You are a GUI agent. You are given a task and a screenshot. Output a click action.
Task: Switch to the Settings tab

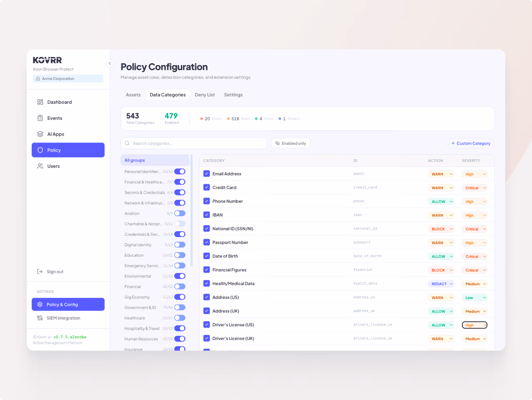coord(233,95)
